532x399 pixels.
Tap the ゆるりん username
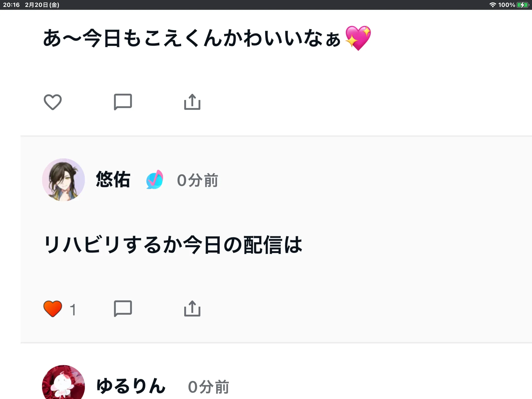pyautogui.click(x=131, y=386)
